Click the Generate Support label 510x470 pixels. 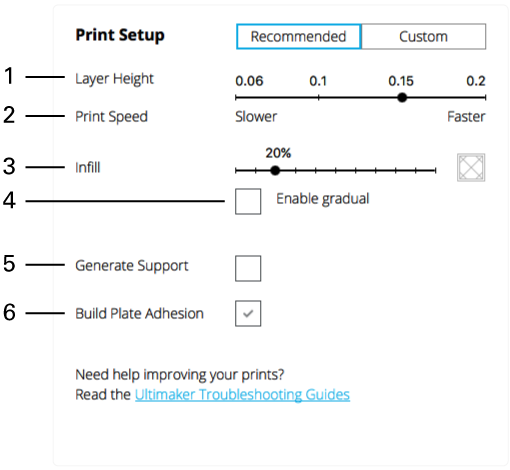[132, 266]
